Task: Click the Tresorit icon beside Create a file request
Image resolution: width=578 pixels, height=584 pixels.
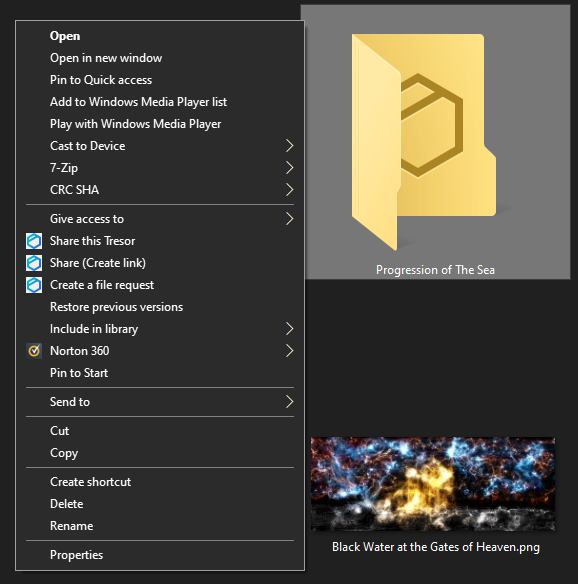Action: [x=34, y=285]
